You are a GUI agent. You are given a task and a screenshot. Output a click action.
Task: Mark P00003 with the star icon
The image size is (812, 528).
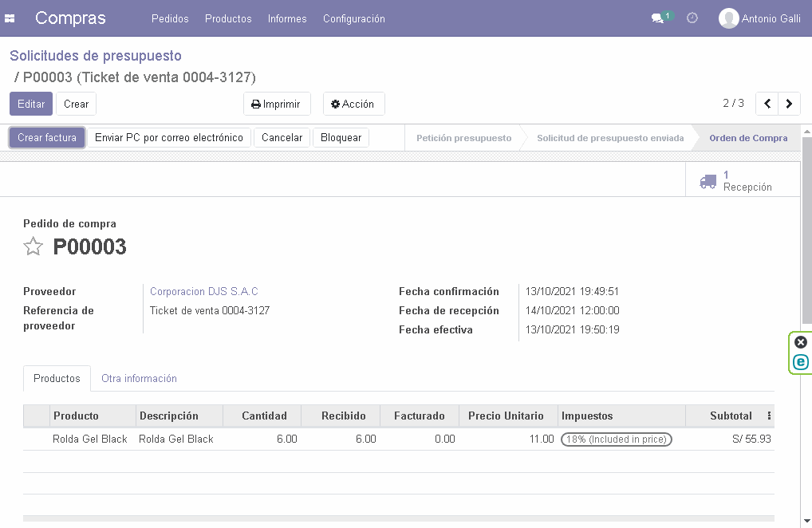[34, 246]
